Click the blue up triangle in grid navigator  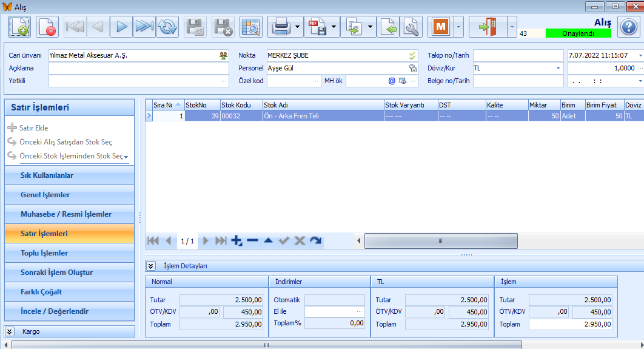tap(268, 240)
